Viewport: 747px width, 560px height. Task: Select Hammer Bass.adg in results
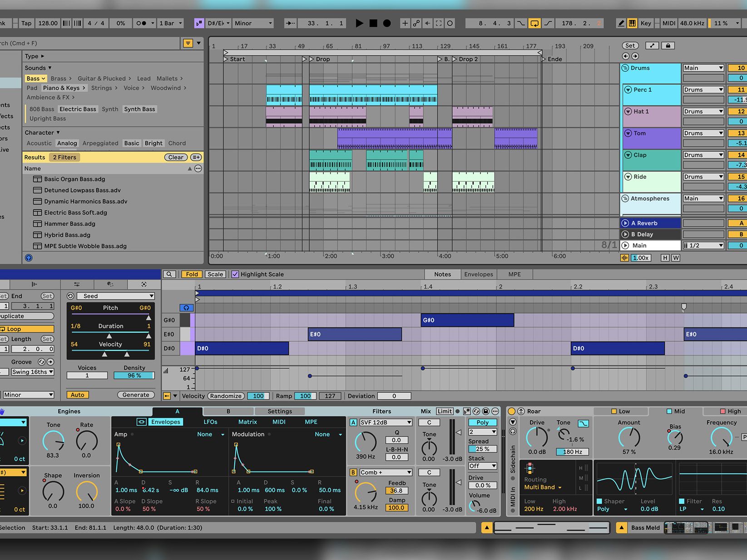pyautogui.click(x=69, y=224)
